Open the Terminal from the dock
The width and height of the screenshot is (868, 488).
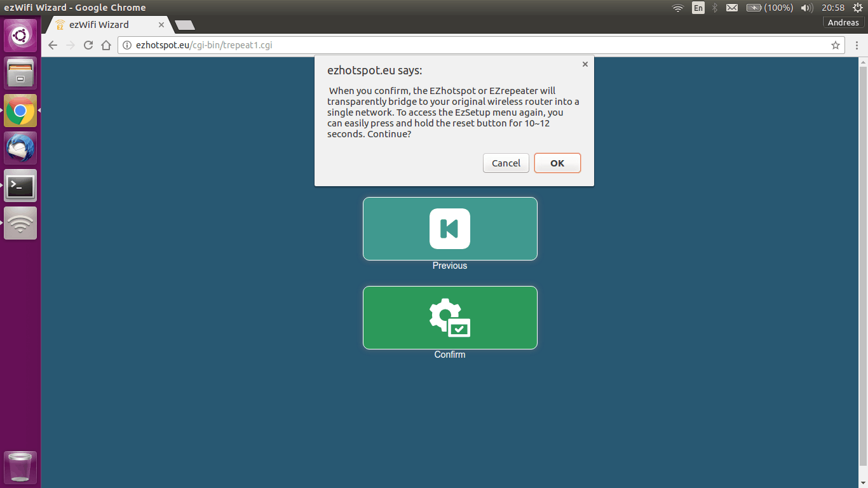click(20, 186)
